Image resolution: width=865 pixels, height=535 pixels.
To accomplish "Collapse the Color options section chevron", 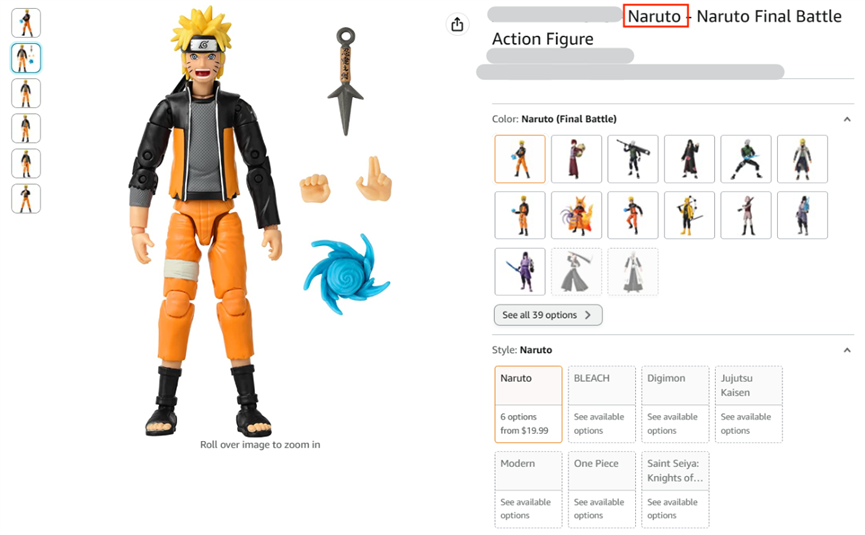I will (847, 119).
